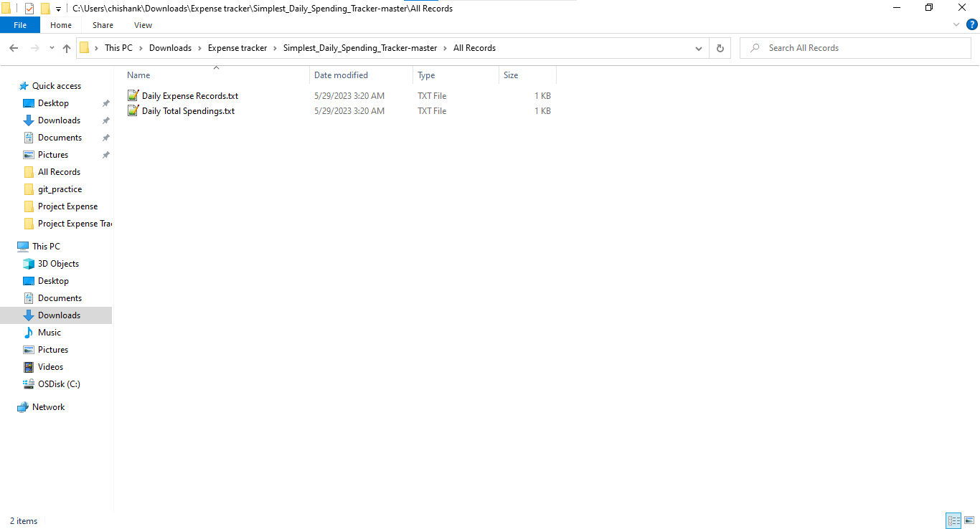Open the Quick Access Toolbar customize dropdown
This screenshot has height=529, width=980.
coord(57,8)
